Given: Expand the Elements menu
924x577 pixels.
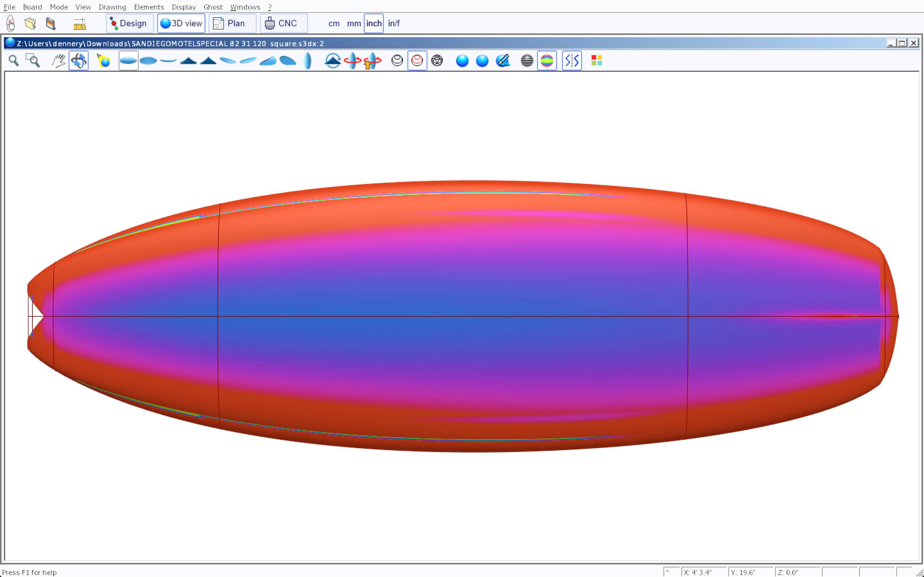Looking at the screenshot, I should pyautogui.click(x=149, y=7).
